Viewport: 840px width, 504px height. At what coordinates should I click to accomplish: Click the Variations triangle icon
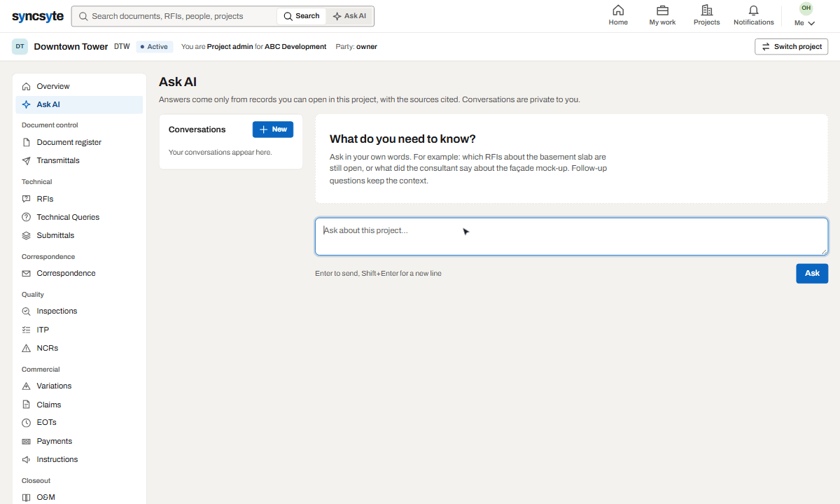27,386
